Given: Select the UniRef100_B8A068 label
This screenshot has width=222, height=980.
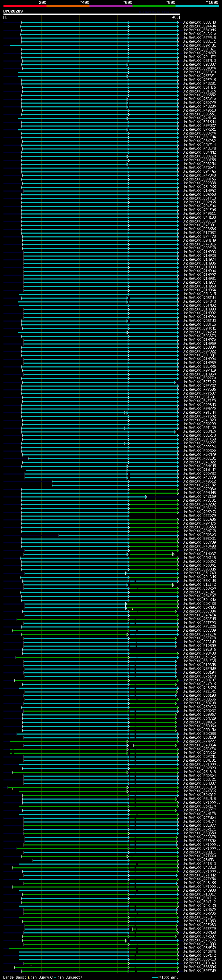Looking at the screenshot, I should click(x=199, y=194).
